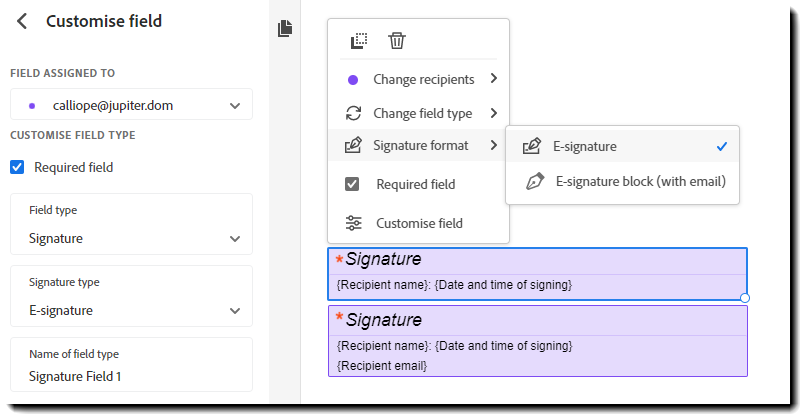Click the E-signature block pen nib icon
The height and width of the screenshot is (414, 800).
tap(535, 182)
